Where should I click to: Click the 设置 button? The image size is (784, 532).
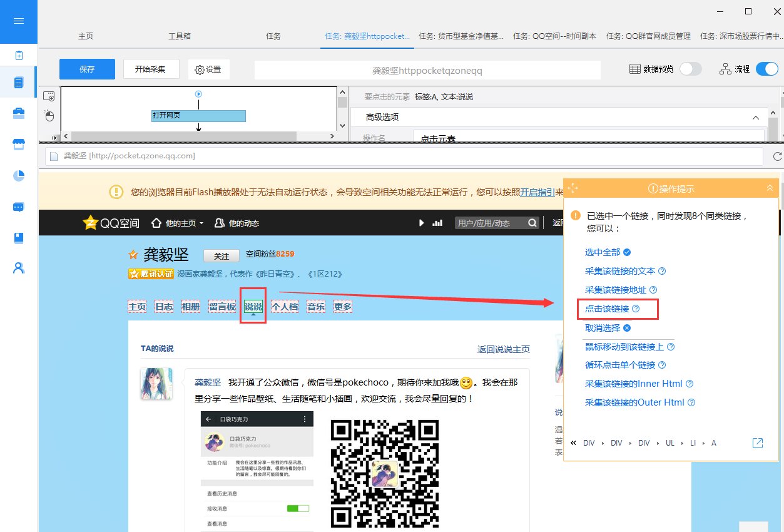coord(208,69)
